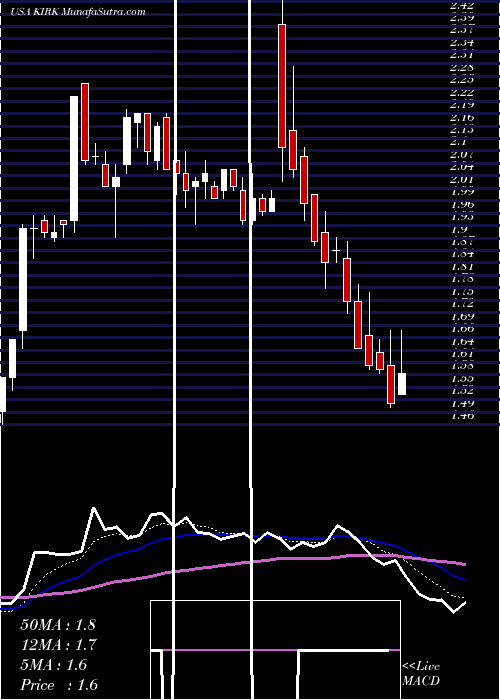Click the 2.22 price axis label

[x=461, y=93]
